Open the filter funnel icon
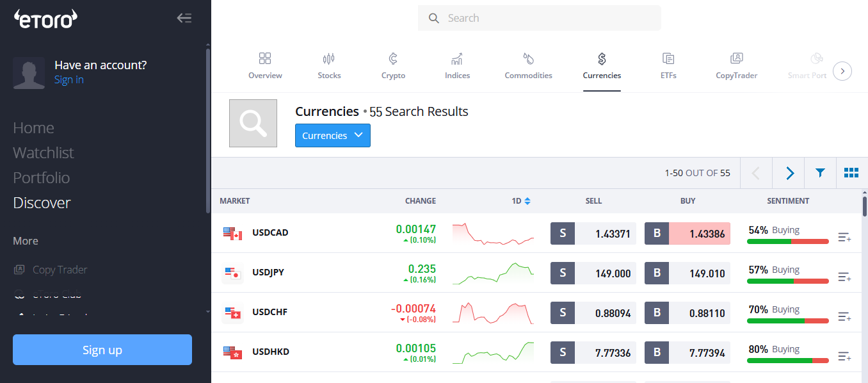868x383 pixels. click(820, 173)
